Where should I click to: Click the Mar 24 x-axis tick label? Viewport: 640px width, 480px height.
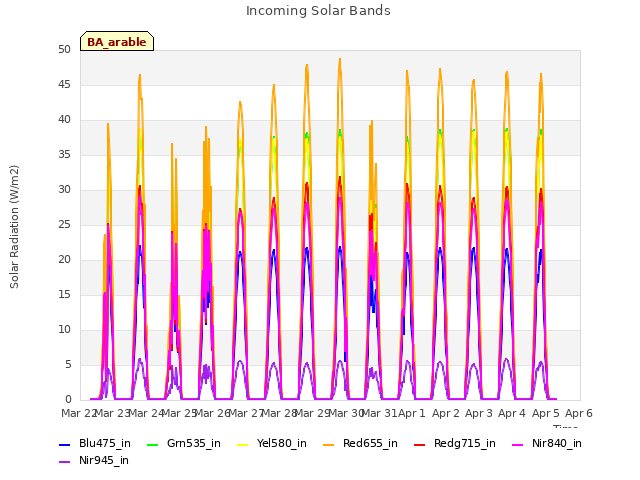pyautogui.click(x=146, y=413)
